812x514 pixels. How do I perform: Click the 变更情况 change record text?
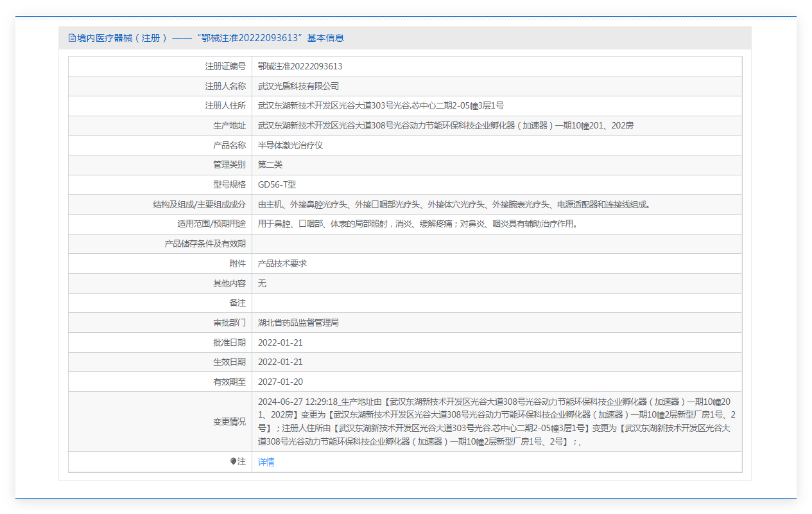(496, 421)
